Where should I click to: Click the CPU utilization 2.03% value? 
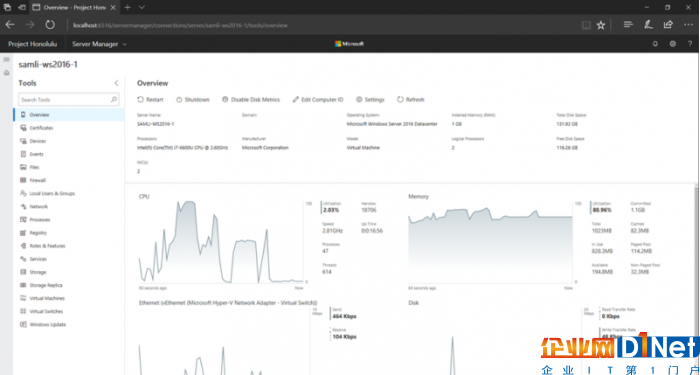tap(331, 210)
